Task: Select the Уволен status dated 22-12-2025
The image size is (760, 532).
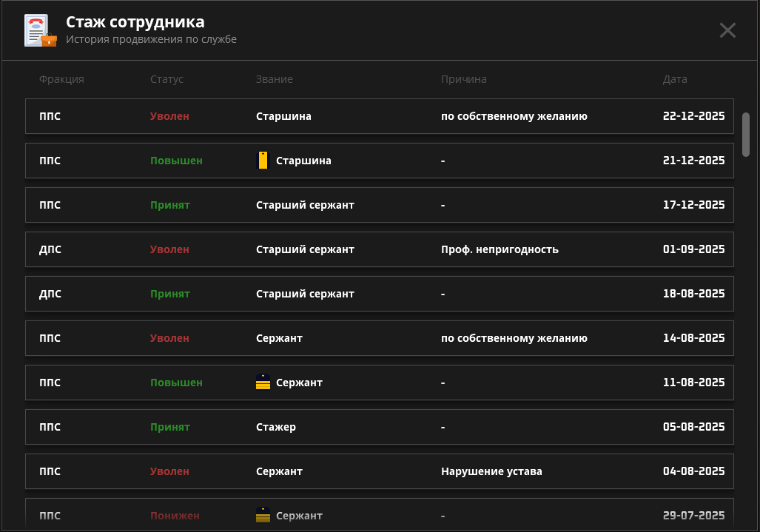Action: coord(169,116)
